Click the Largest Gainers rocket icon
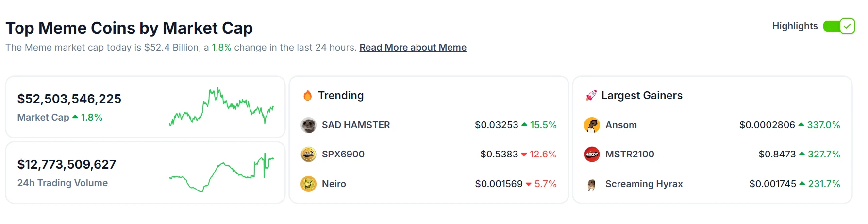The image size is (868, 224). 591,96
